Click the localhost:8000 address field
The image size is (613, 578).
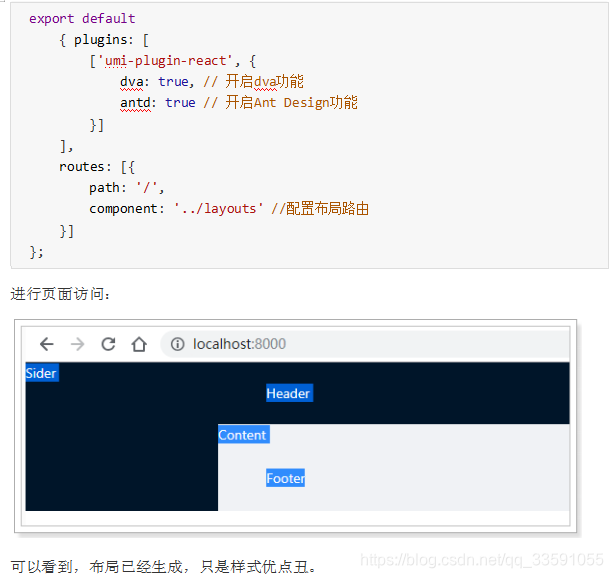(x=365, y=344)
